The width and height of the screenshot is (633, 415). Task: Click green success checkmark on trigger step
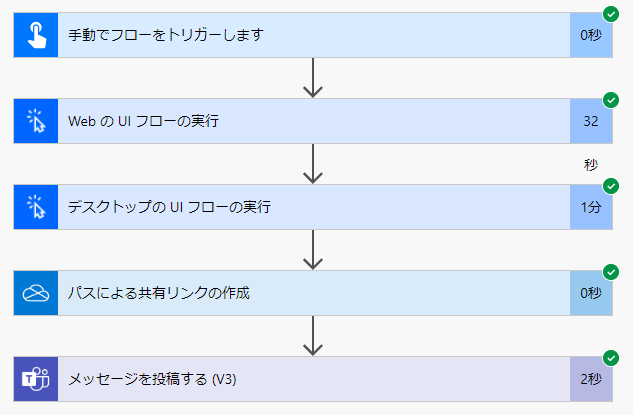tap(611, 14)
